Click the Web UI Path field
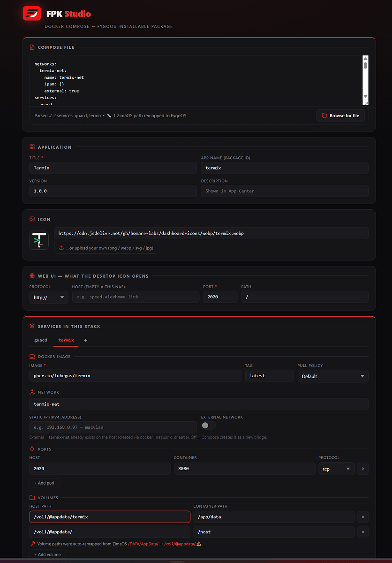392x563 pixels. (x=305, y=297)
